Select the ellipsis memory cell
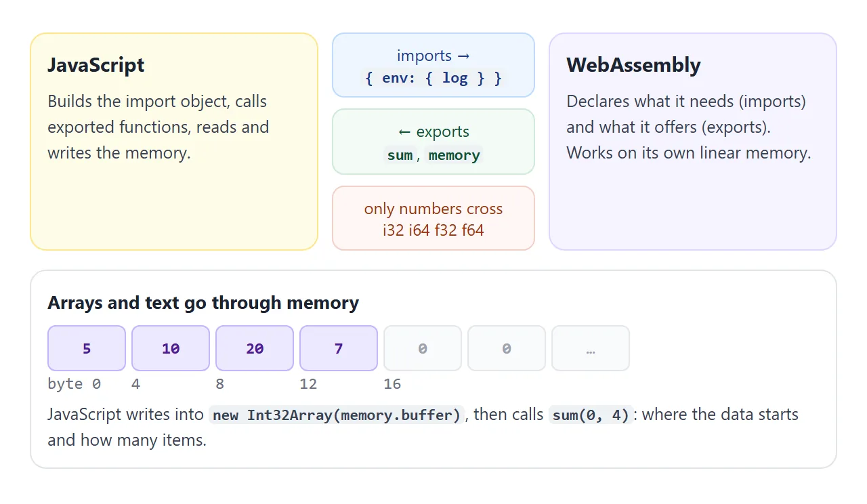 (591, 348)
